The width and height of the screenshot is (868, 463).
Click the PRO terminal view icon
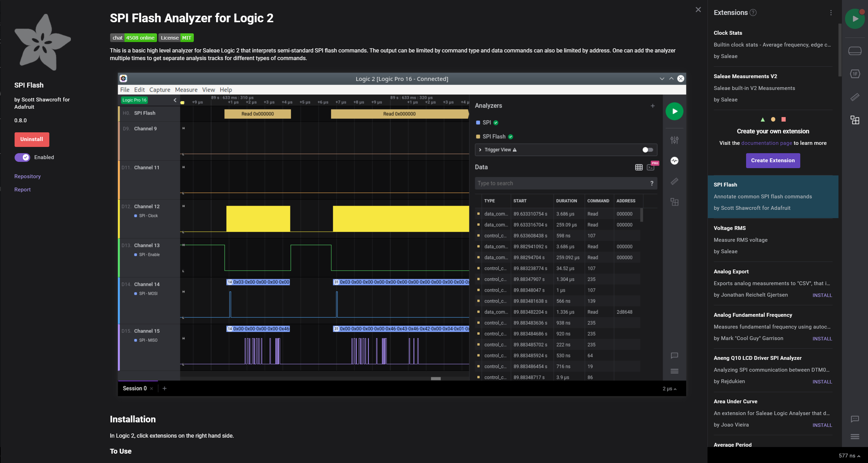pos(651,167)
